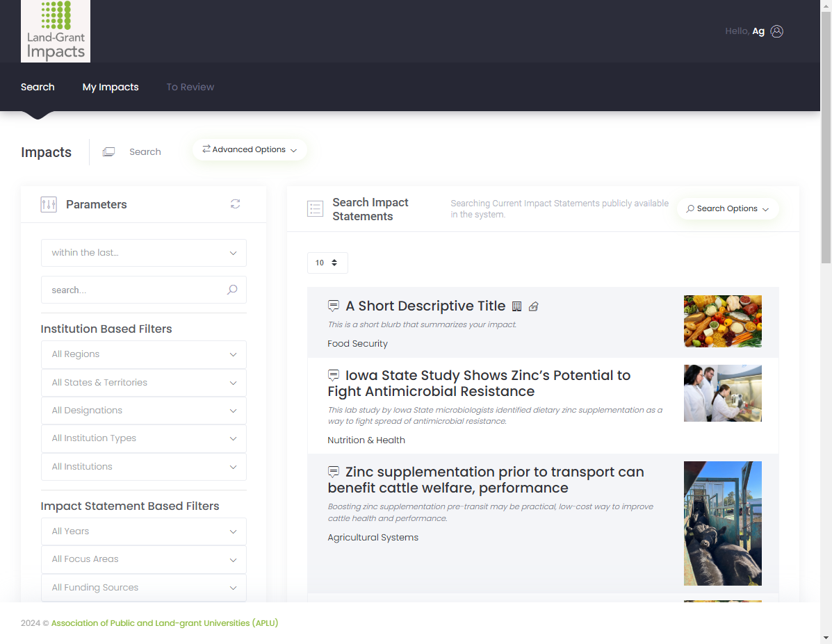
Task: Expand the All Regions dropdown
Action: tap(144, 354)
